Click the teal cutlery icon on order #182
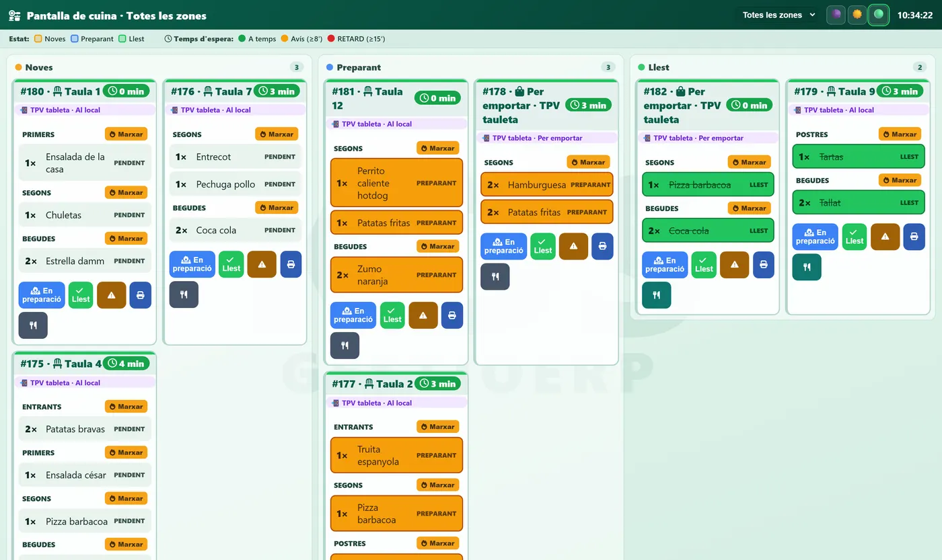This screenshot has height=560, width=942. tap(657, 295)
